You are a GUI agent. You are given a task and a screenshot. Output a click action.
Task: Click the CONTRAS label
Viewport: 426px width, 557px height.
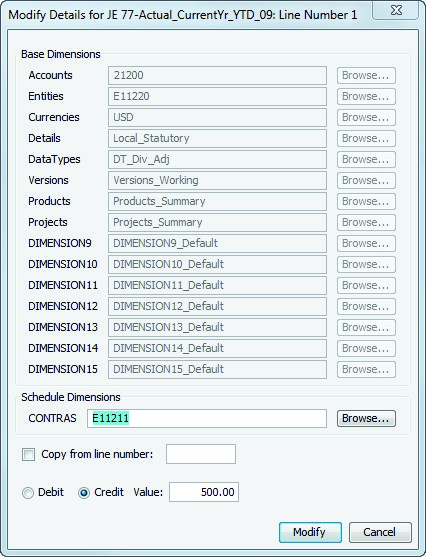point(52,418)
